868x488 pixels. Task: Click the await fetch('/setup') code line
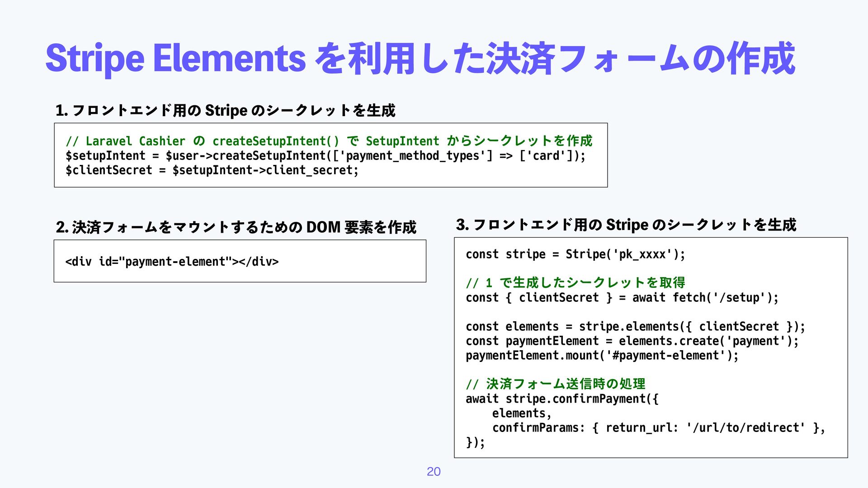click(622, 298)
